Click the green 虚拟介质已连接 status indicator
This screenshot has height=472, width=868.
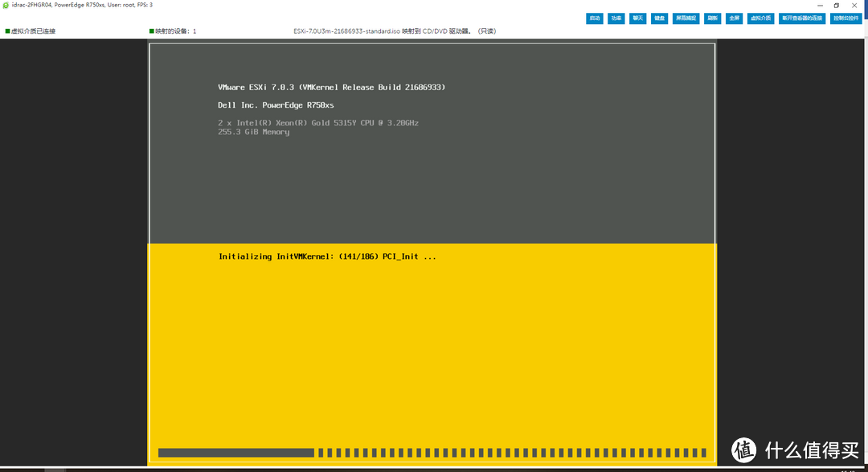pyautogui.click(x=7, y=31)
